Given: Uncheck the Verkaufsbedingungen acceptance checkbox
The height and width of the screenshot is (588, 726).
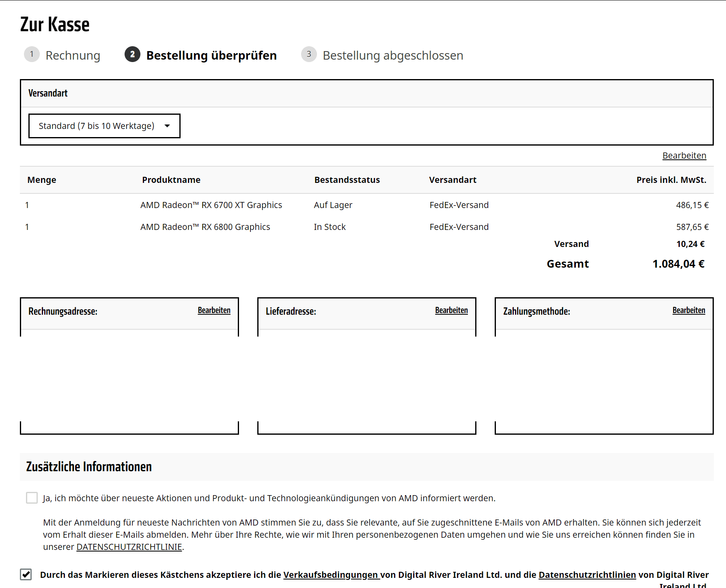Looking at the screenshot, I should (x=26, y=574).
